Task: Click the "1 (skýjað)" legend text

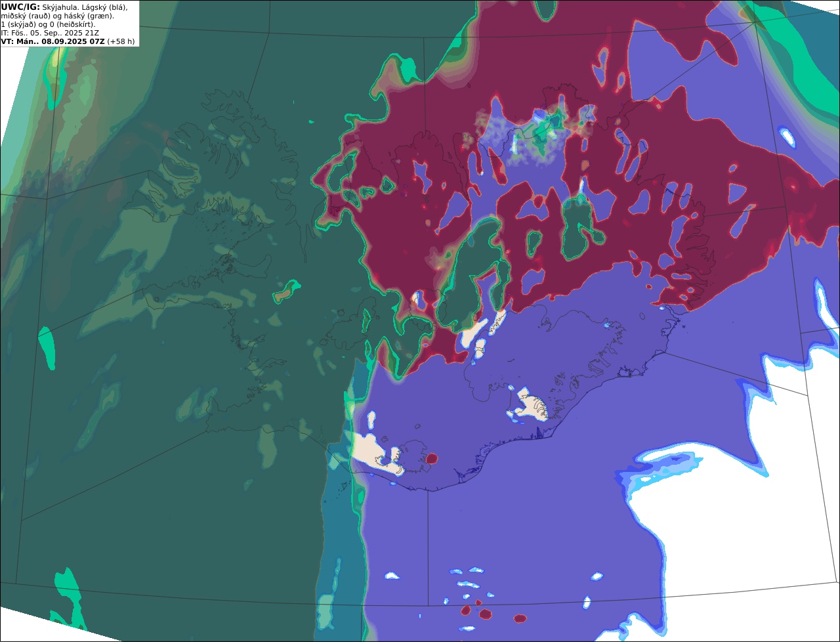Action: point(19,24)
